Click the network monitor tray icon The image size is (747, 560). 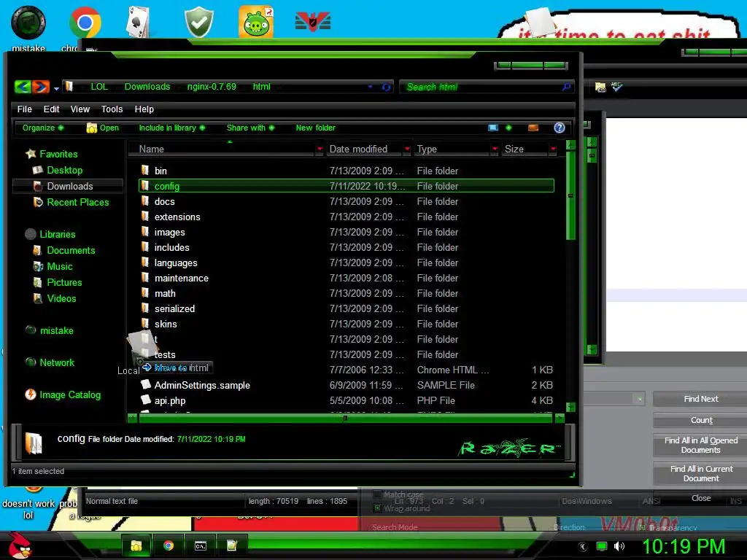(x=602, y=546)
